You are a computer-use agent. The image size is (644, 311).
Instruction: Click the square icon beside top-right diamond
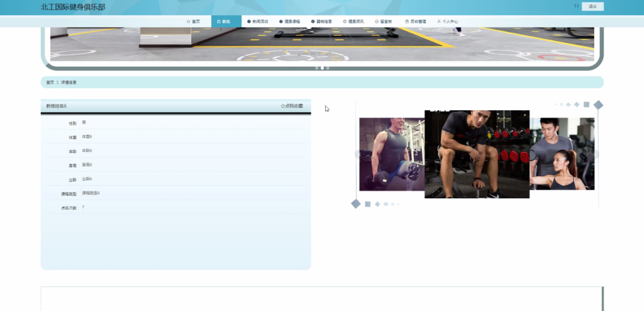[x=586, y=105]
